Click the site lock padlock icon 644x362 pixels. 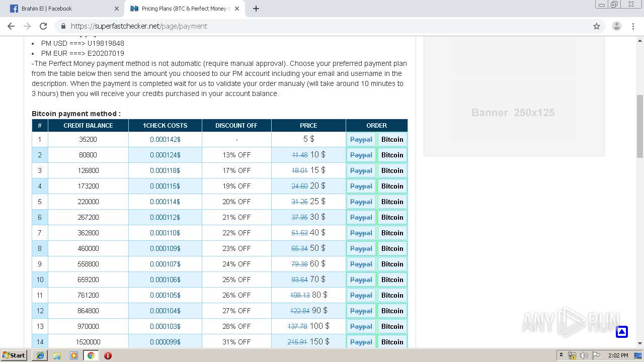[63, 26]
